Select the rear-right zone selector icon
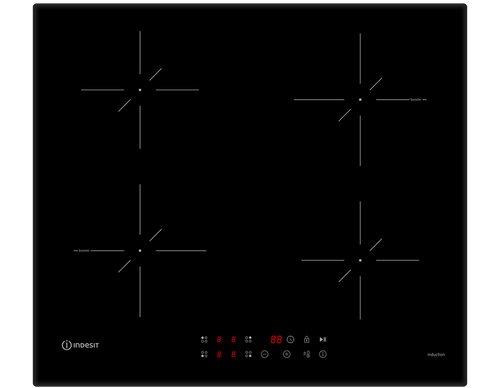Image resolution: width=500 pixels, height=388 pixels. pos(248,339)
